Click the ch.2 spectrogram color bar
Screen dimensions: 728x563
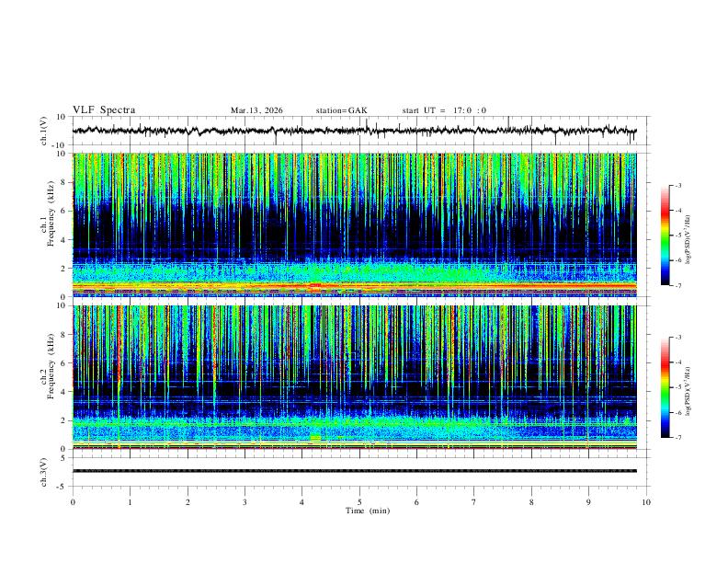665,387
